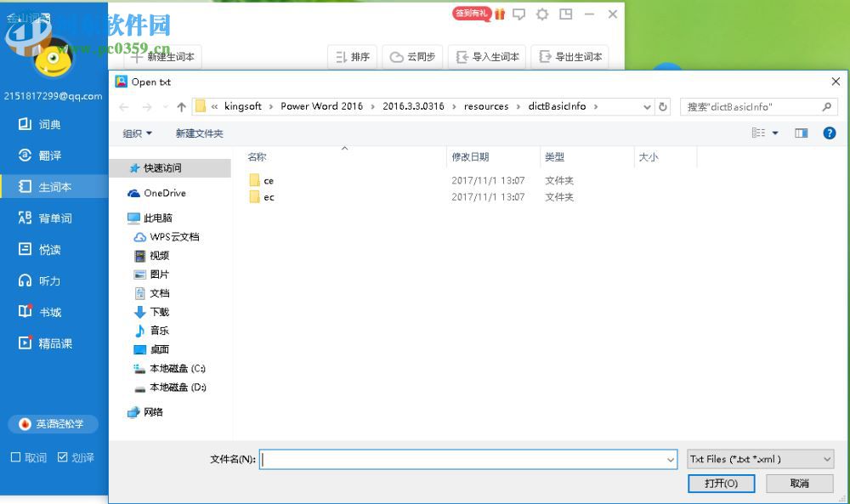850x504 pixels.
Task: Click the Power Word 2016 breadcrumb
Action: [321, 106]
